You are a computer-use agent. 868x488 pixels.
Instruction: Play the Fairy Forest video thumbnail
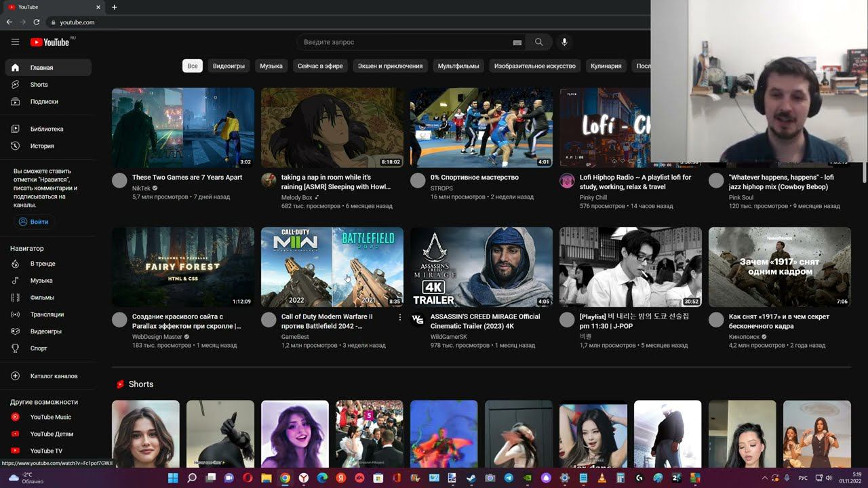[x=183, y=267]
